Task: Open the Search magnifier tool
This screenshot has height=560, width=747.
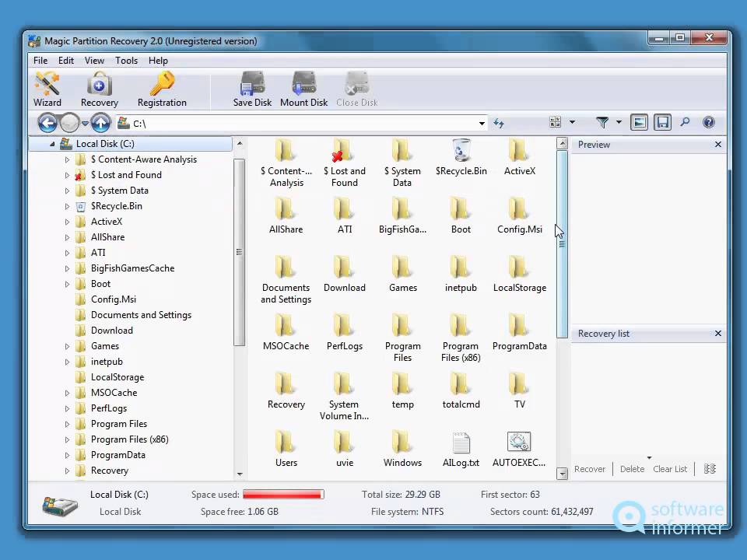Action: 685,122
